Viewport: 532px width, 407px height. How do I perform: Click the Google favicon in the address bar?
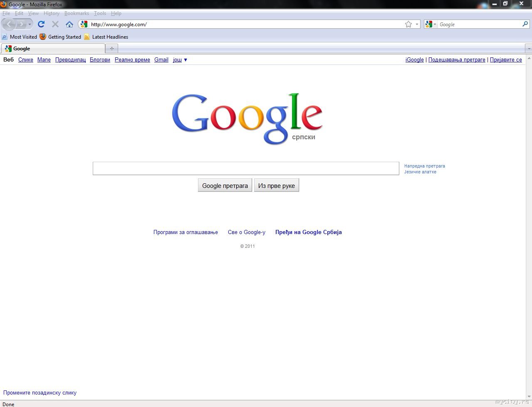(84, 24)
